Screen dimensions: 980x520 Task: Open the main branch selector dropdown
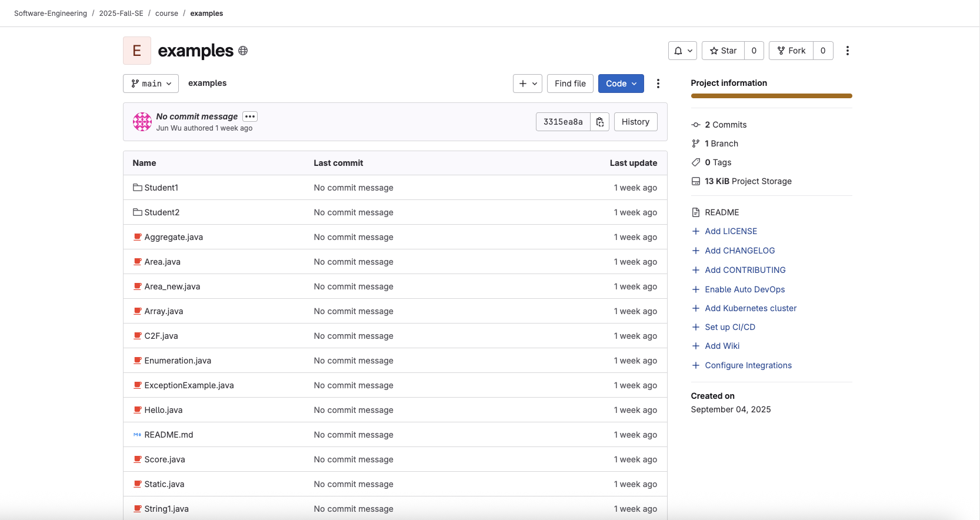151,84
